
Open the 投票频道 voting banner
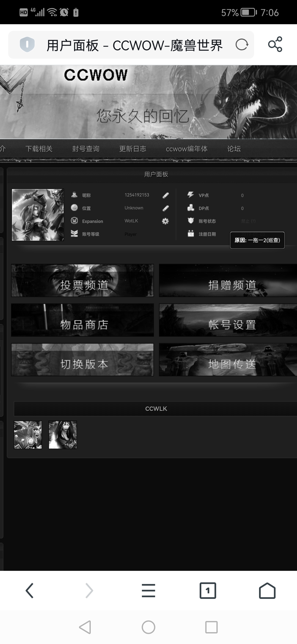(82, 280)
